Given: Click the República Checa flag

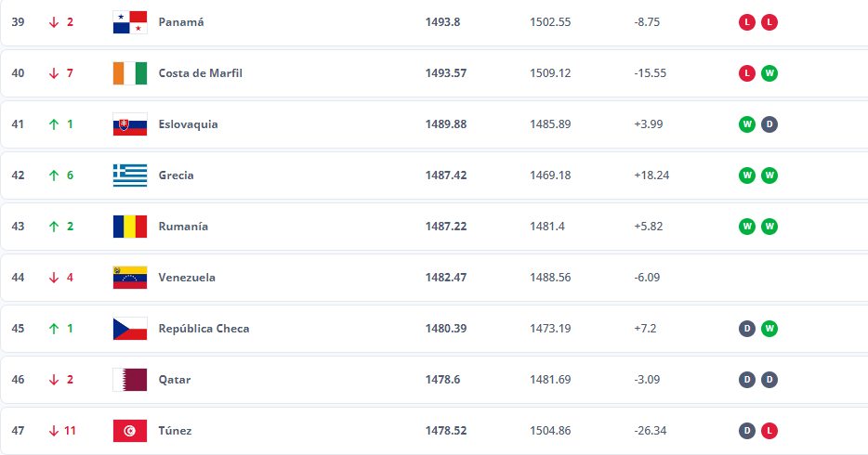Looking at the screenshot, I should [x=130, y=329].
